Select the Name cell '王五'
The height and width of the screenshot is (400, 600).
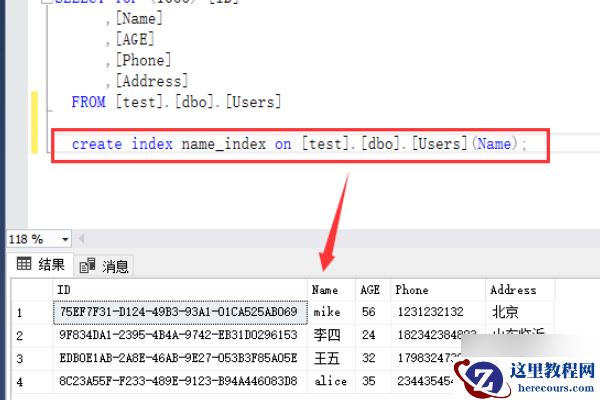pyautogui.click(x=331, y=358)
